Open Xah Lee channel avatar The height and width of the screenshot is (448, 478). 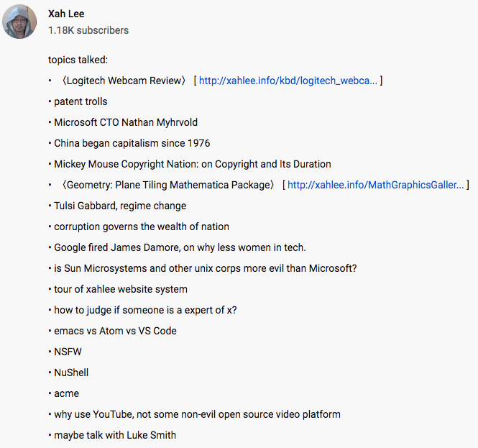click(x=19, y=22)
